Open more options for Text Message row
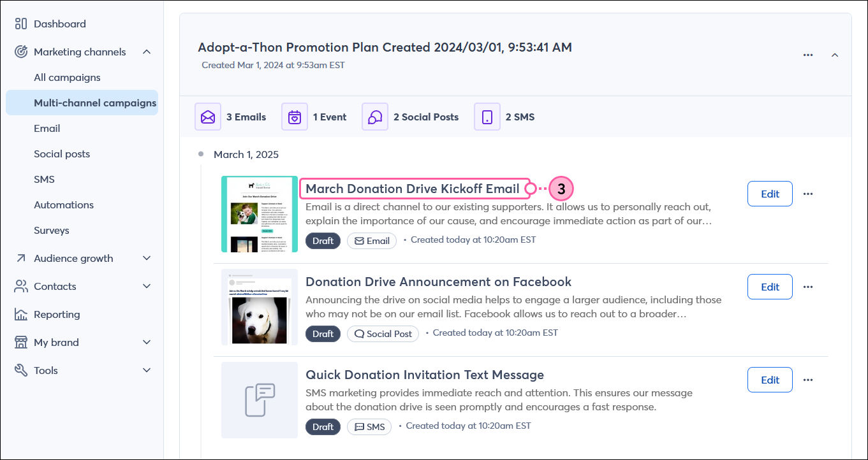The image size is (868, 460). (808, 380)
